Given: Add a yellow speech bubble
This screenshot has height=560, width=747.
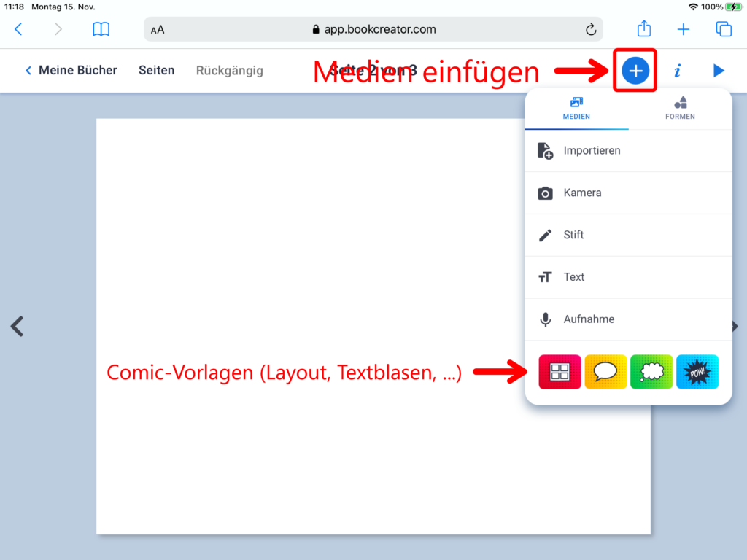Looking at the screenshot, I should (605, 372).
